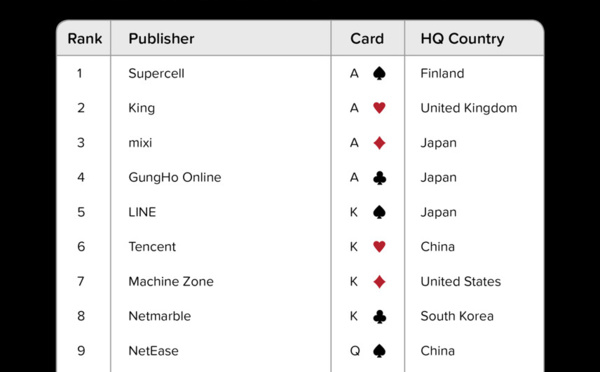Select the diamond icon for Machine Zone
Screen dimensions: 600x372
[x=379, y=282]
